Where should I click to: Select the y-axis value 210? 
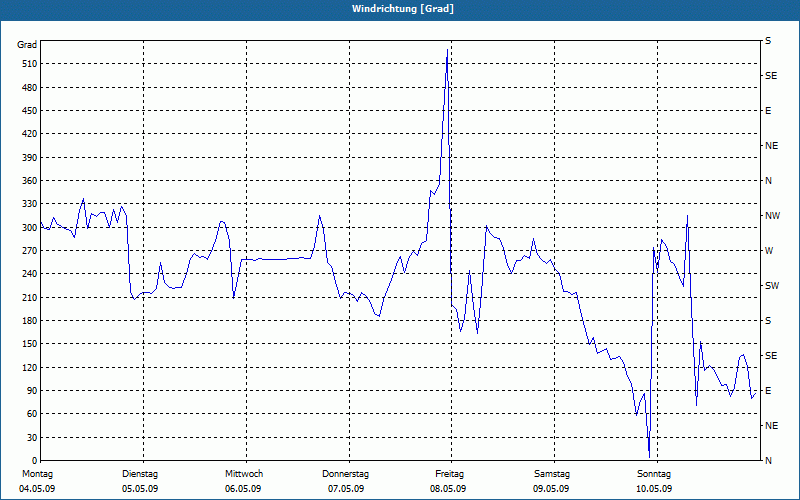pos(29,297)
